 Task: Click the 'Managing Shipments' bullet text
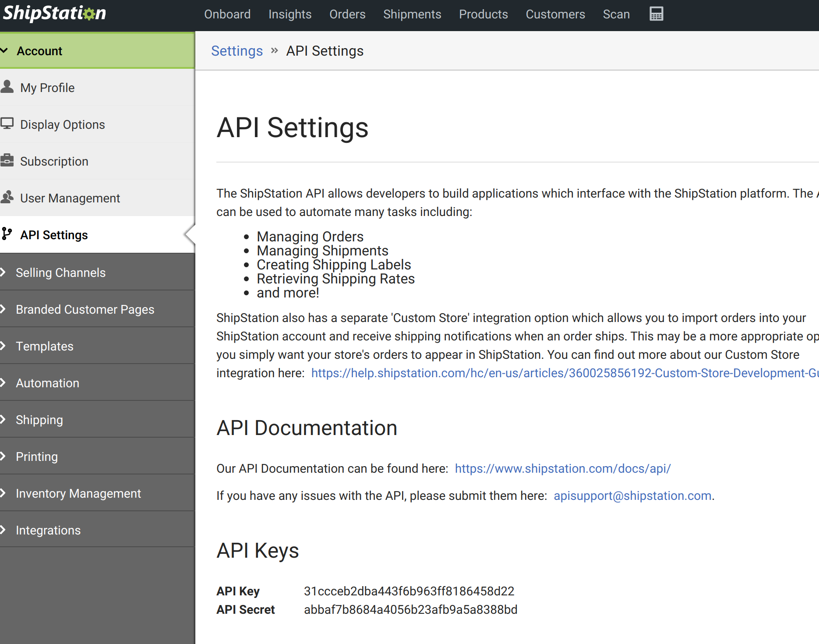click(322, 251)
